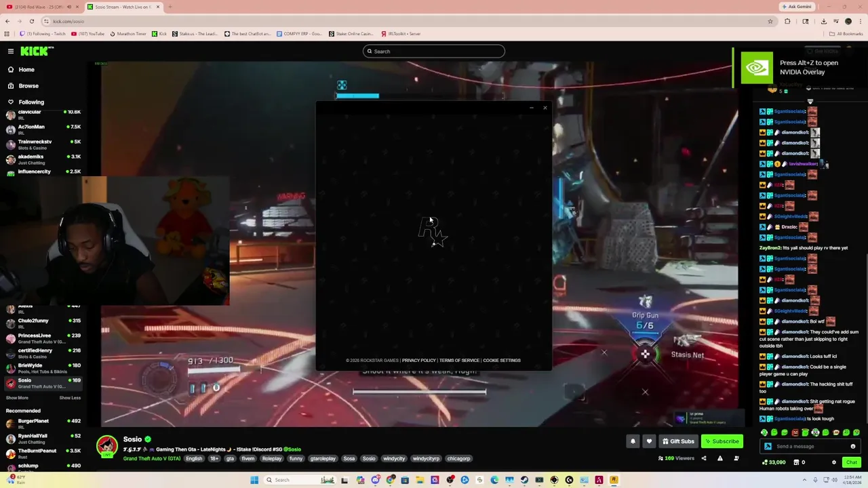This screenshot has width=868, height=488.
Task: Select the Roleplay stream tag
Action: (271, 459)
